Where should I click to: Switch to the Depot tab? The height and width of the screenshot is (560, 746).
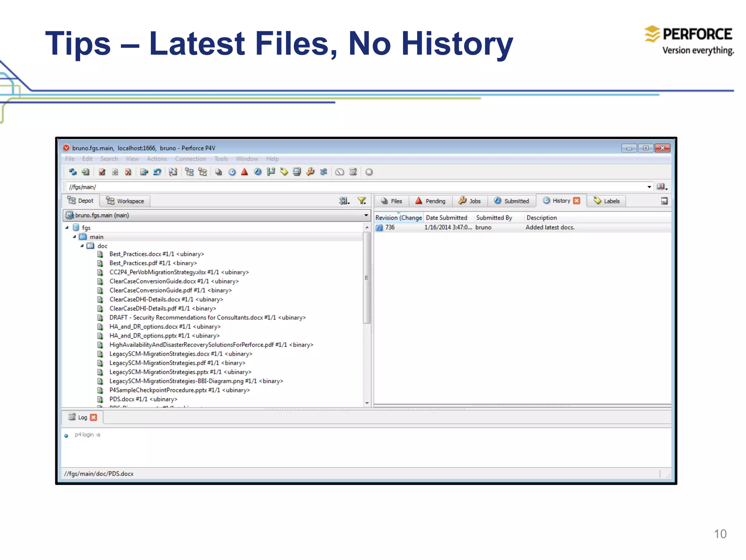[81, 201]
